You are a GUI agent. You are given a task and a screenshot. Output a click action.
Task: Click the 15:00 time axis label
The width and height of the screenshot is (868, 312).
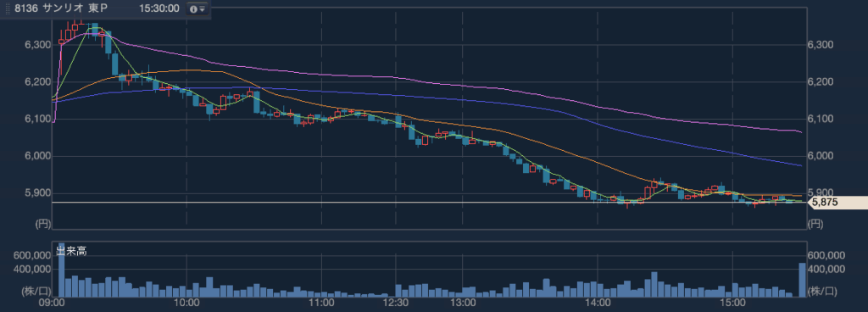coord(732,304)
